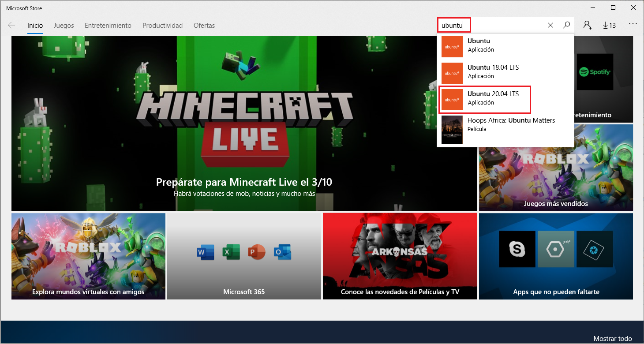Click the back arrow icon

pos(12,26)
